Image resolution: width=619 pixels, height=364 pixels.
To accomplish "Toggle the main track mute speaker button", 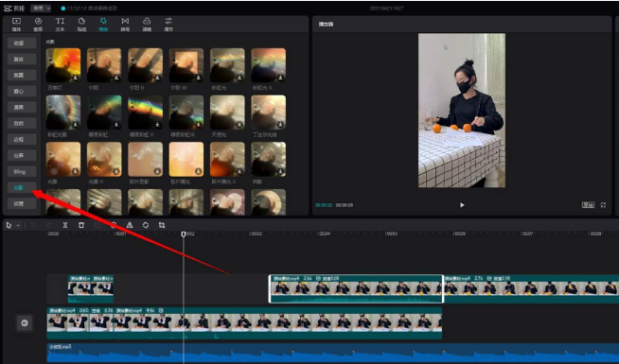I will pos(25,323).
